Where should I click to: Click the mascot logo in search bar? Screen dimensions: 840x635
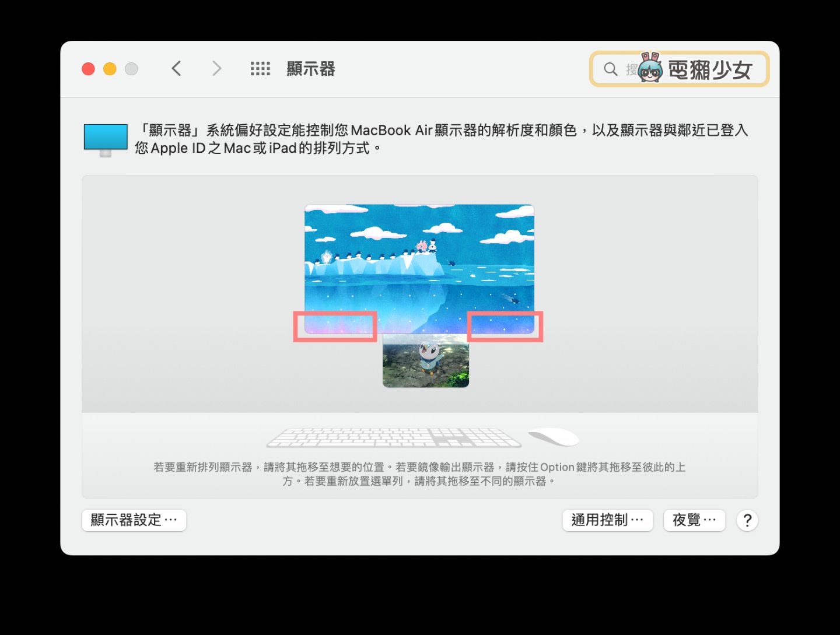coord(650,68)
